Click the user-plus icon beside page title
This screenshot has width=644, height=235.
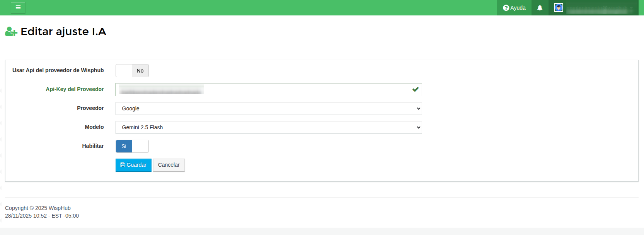11,32
